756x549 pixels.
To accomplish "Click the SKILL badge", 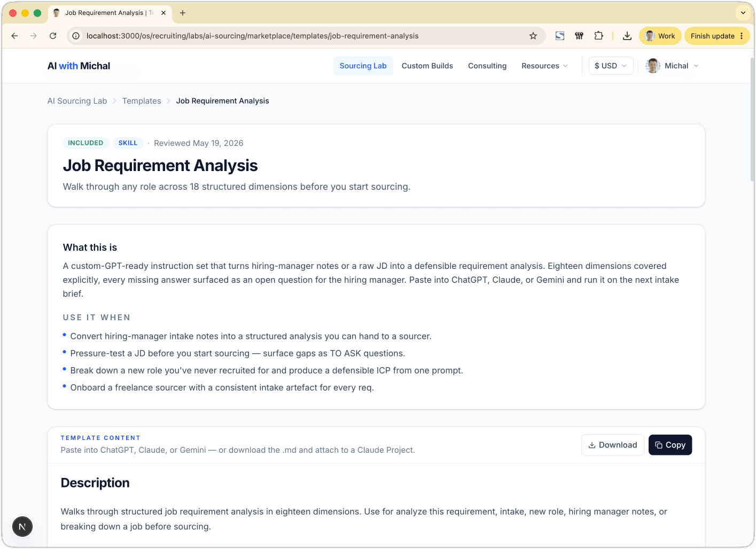I will point(128,143).
